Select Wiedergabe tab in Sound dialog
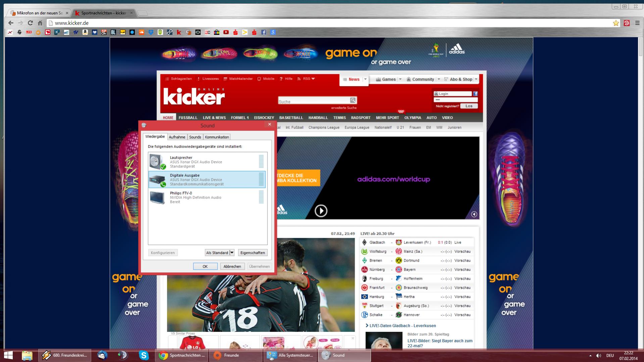Screen dimensions: 644x362 pyautogui.click(x=155, y=137)
